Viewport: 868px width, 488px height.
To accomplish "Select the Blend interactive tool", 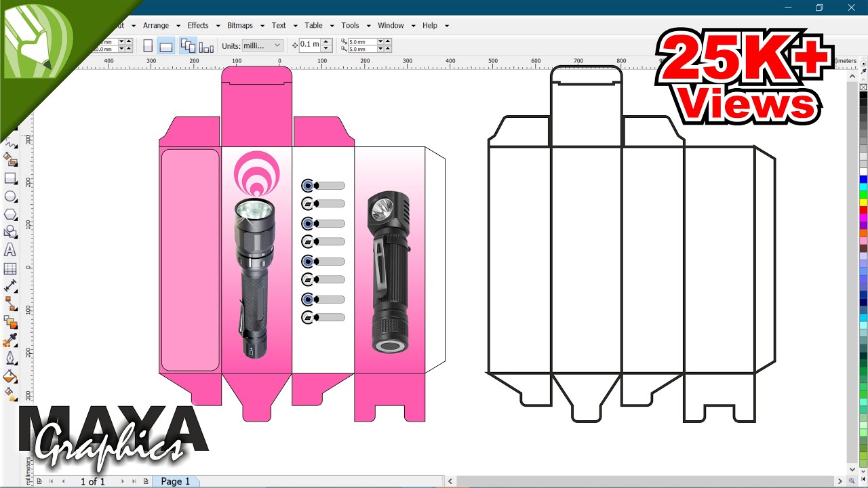I will (x=10, y=322).
